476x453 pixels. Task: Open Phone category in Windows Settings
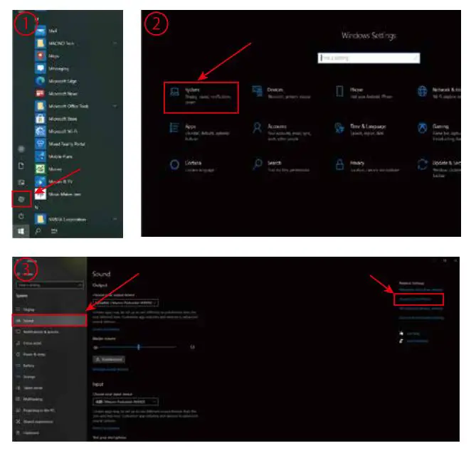tap(364, 93)
